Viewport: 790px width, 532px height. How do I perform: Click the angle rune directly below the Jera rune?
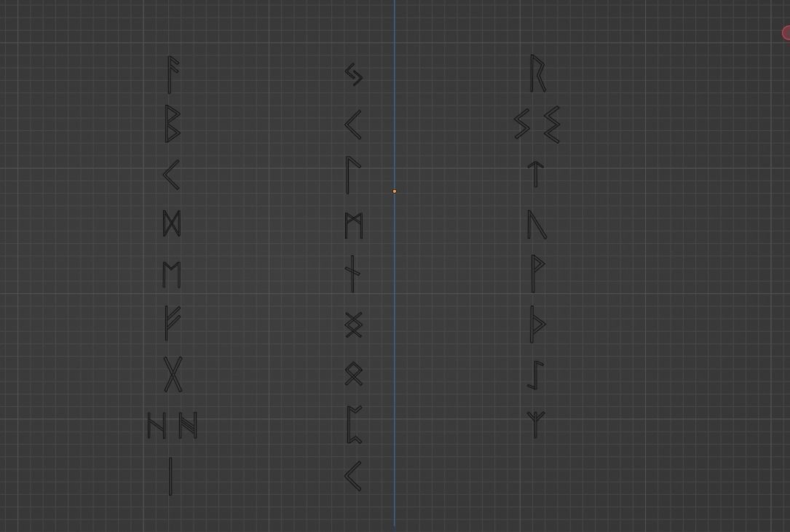click(352, 124)
